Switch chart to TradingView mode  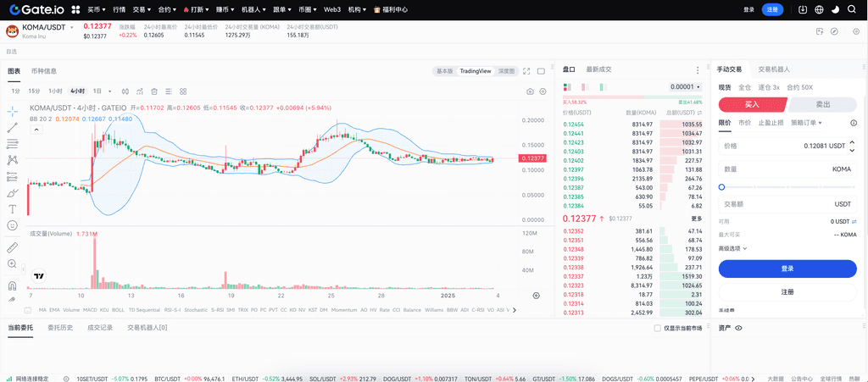(475, 71)
